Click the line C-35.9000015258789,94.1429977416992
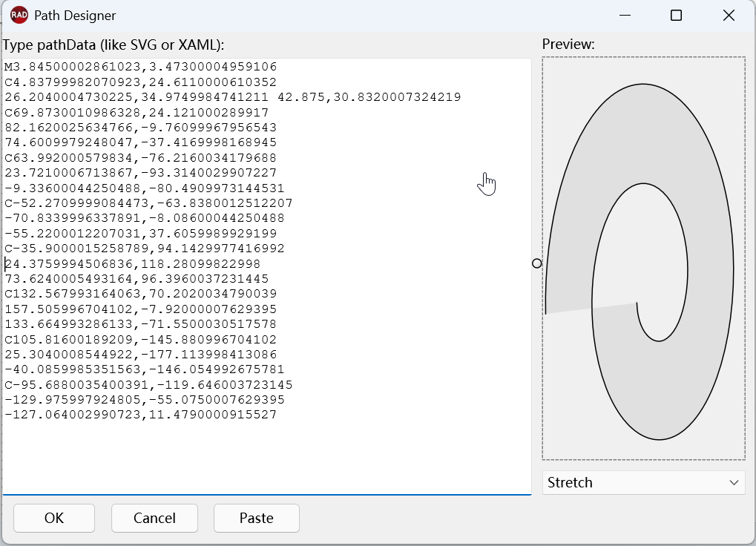 [145, 249]
